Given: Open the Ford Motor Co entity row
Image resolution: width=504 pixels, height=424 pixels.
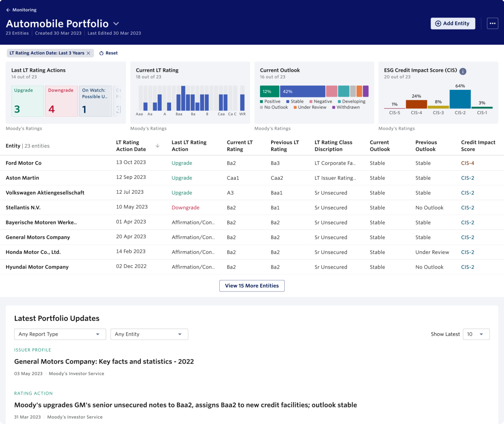Looking at the screenshot, I should click(x=23, y=163).
